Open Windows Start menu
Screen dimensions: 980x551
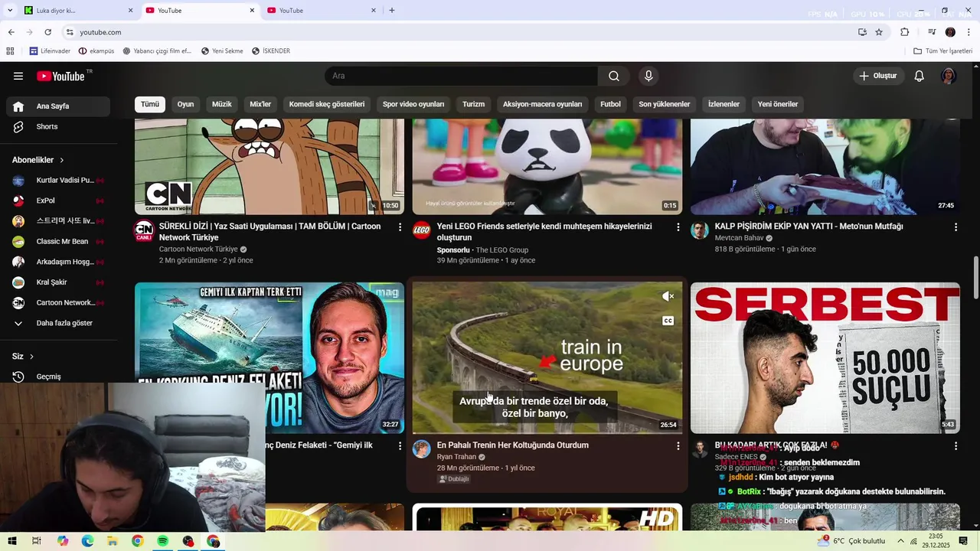pos(11,541)
